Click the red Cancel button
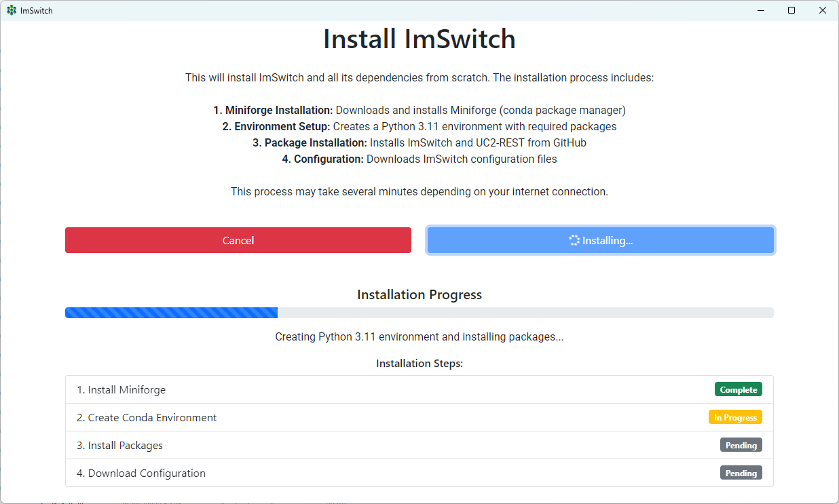This screenshot has width=839, height=504. [238, 240]
